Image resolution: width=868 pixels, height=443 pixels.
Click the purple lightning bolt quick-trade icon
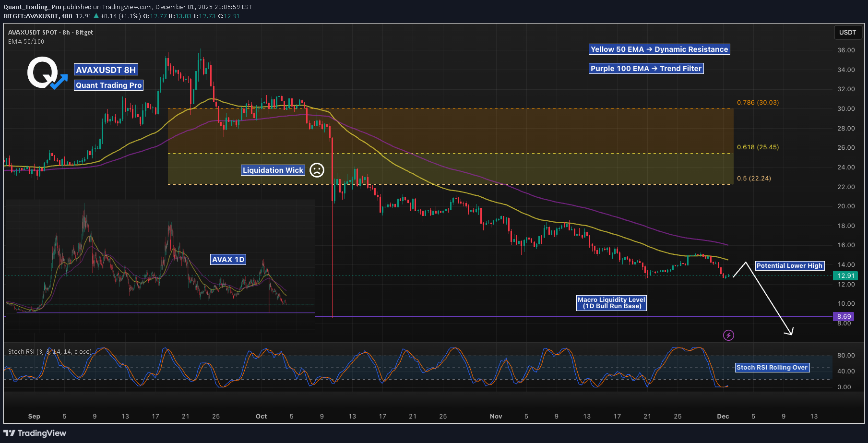click(x=729, y=335)
